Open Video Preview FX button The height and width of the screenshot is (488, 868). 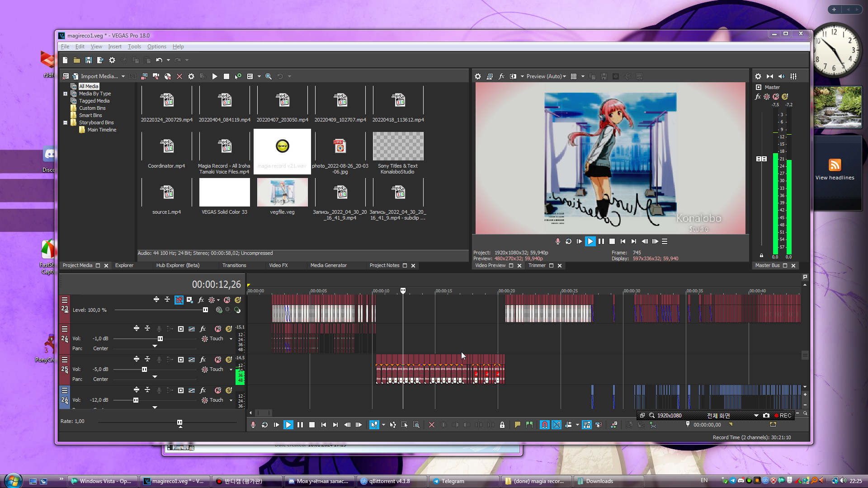tap(501, 76)
